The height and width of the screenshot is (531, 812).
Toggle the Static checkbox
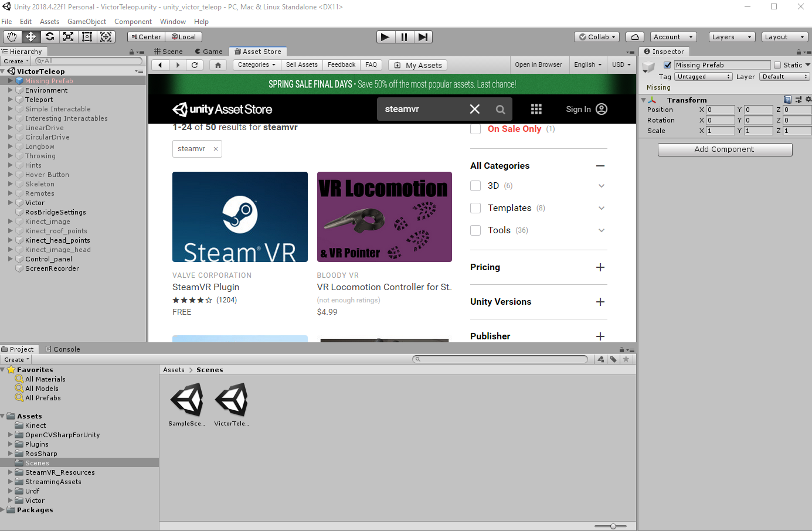coord(777,65)
